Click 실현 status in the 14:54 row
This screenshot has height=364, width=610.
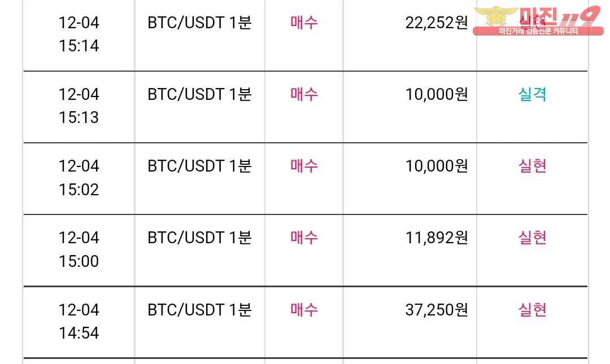(533, 310)
